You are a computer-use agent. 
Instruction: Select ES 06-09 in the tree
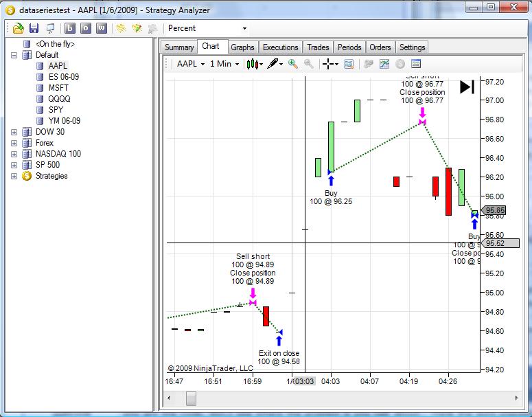click(x=64, y=77)
